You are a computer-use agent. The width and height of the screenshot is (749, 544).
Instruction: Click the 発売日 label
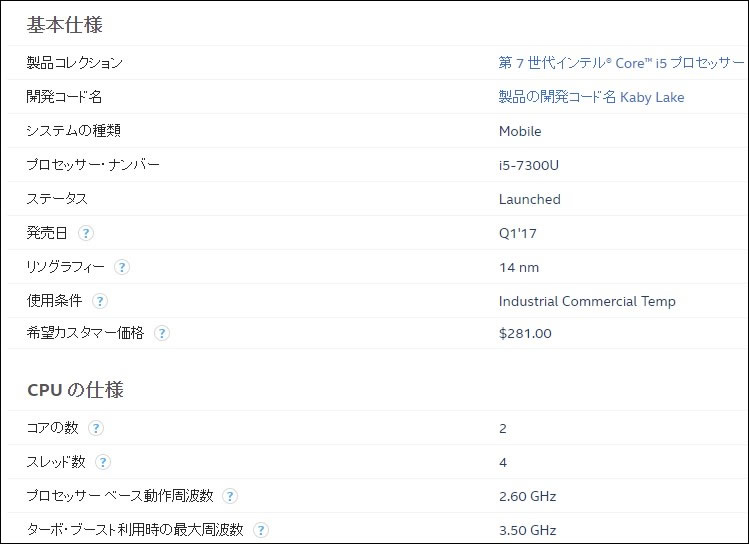[x=47, y=233]
